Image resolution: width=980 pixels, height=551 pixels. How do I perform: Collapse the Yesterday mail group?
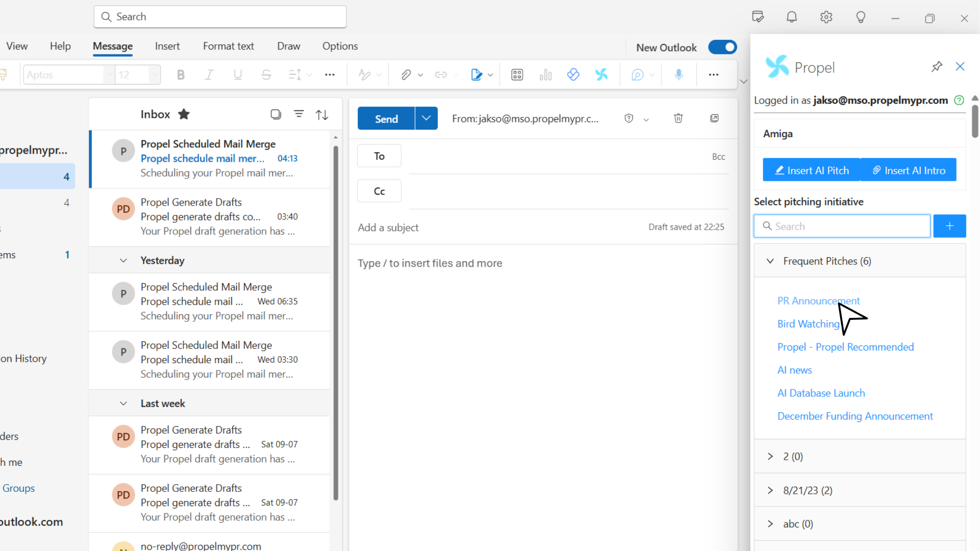click(124, 261)
